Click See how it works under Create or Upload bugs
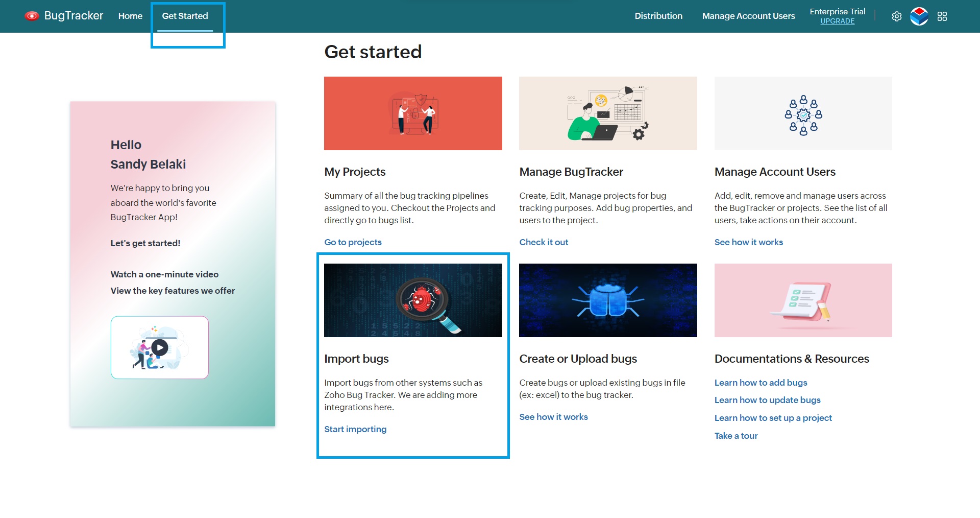 pyautogui.click(x=553, y=417)
